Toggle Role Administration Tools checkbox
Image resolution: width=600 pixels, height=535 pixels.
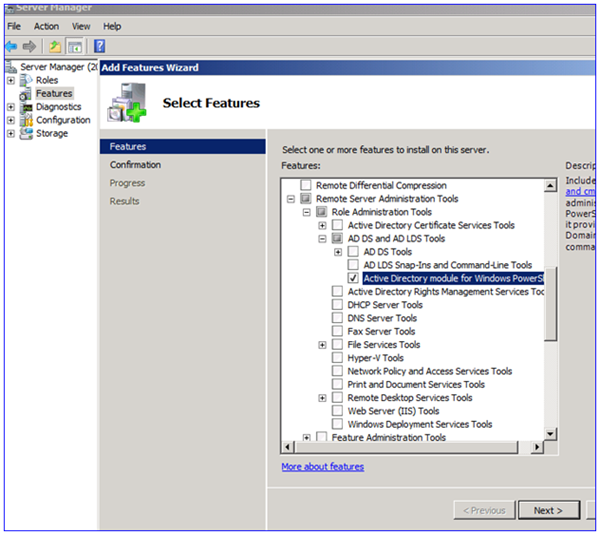coord(321,212)
